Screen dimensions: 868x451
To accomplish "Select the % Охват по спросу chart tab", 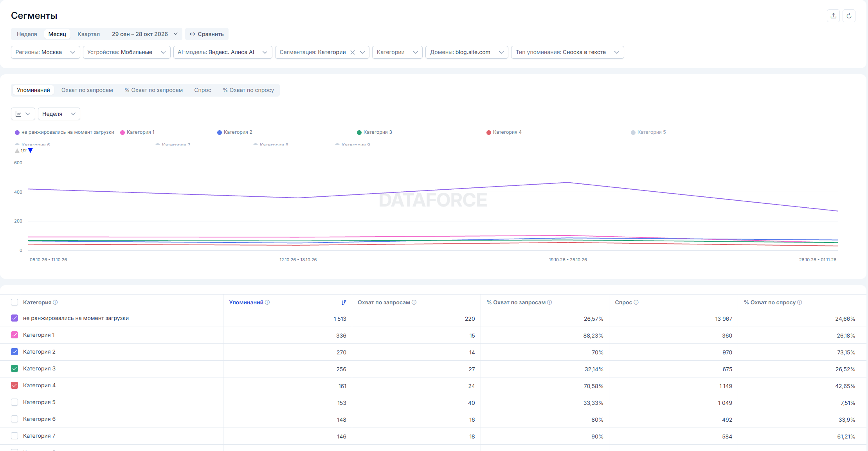I will pos(249,90).
